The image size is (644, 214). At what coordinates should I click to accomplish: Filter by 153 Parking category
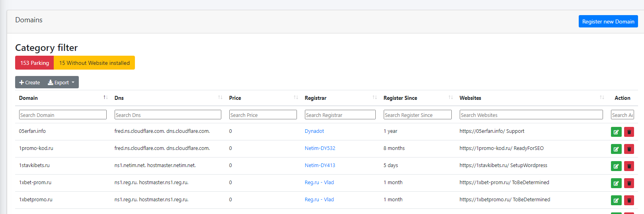(35, 63)
